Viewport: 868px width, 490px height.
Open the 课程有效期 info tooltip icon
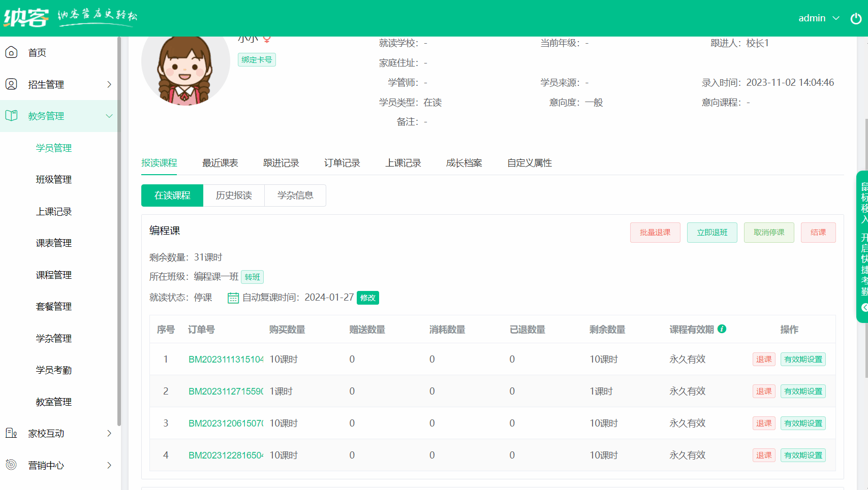click(723, 329)
